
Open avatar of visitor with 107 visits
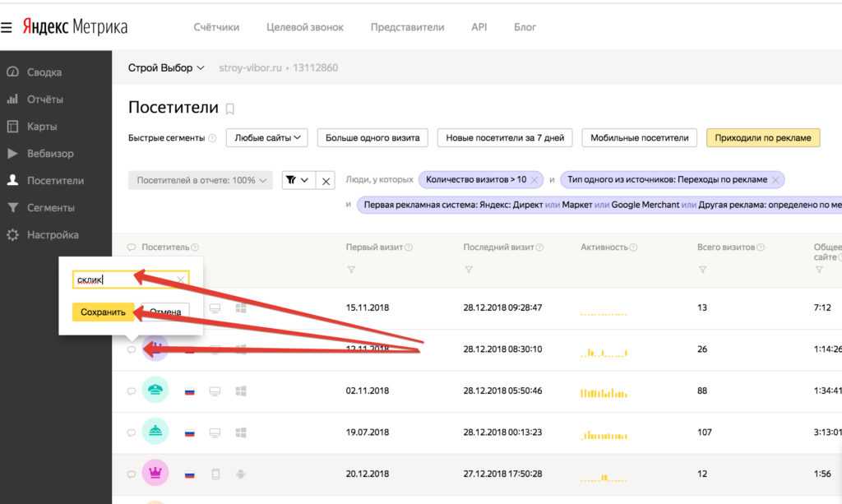155,432
